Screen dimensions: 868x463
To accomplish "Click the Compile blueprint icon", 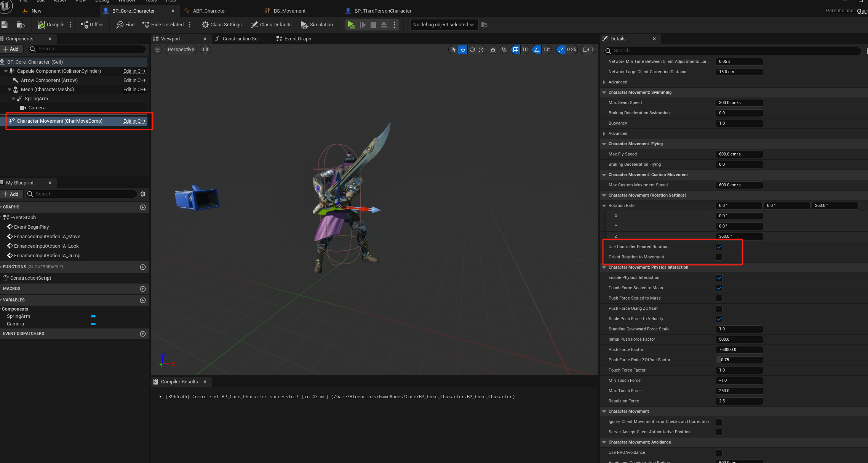I will [42, 25].
